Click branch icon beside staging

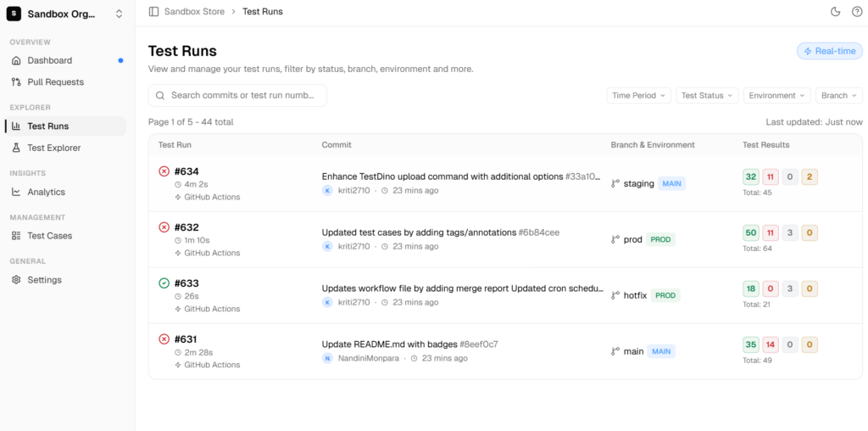(615, 183)
